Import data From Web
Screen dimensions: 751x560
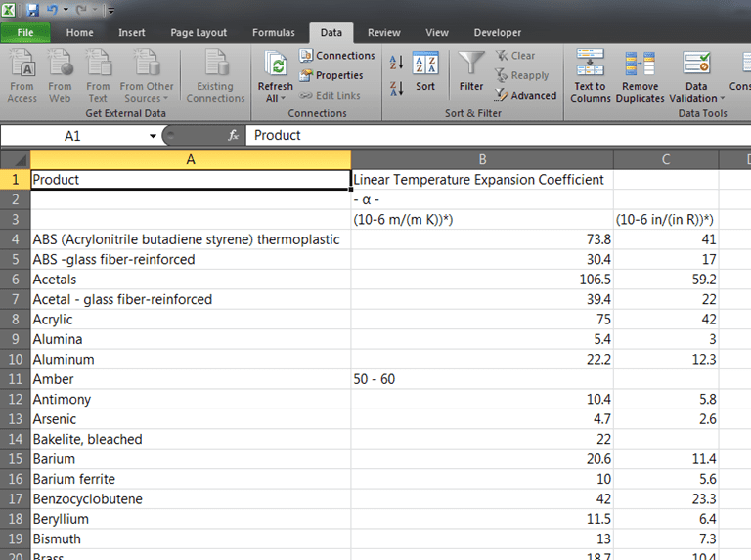60,75
